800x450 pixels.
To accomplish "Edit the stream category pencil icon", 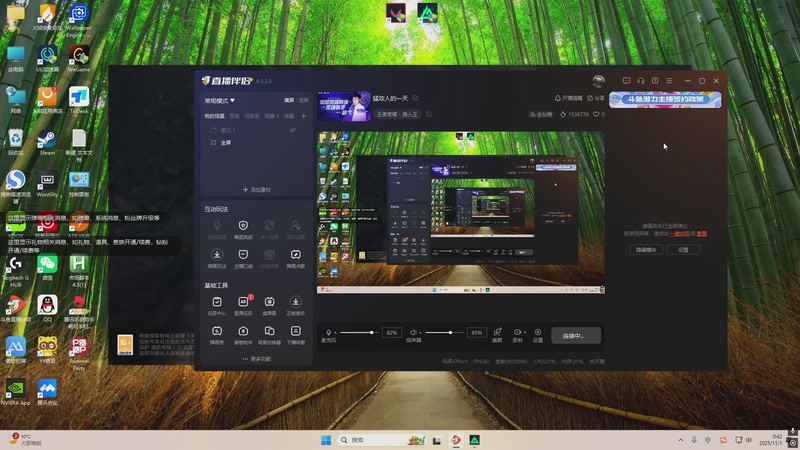I will pyautogui.click(x=429, y=114).
